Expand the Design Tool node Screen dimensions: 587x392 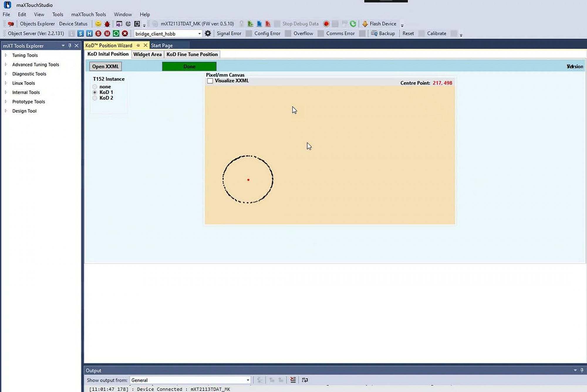click(x=6, y=111)
